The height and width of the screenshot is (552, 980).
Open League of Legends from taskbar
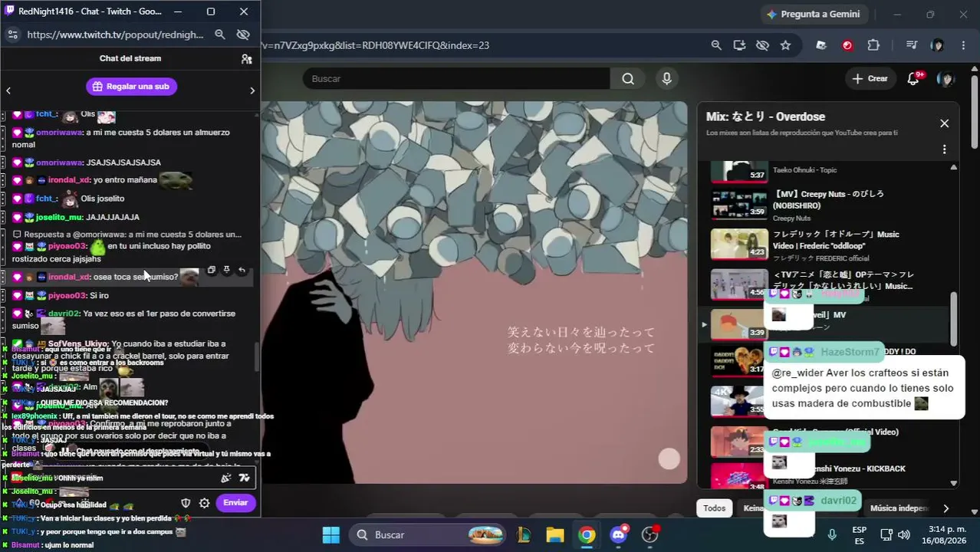pos(524,534)
